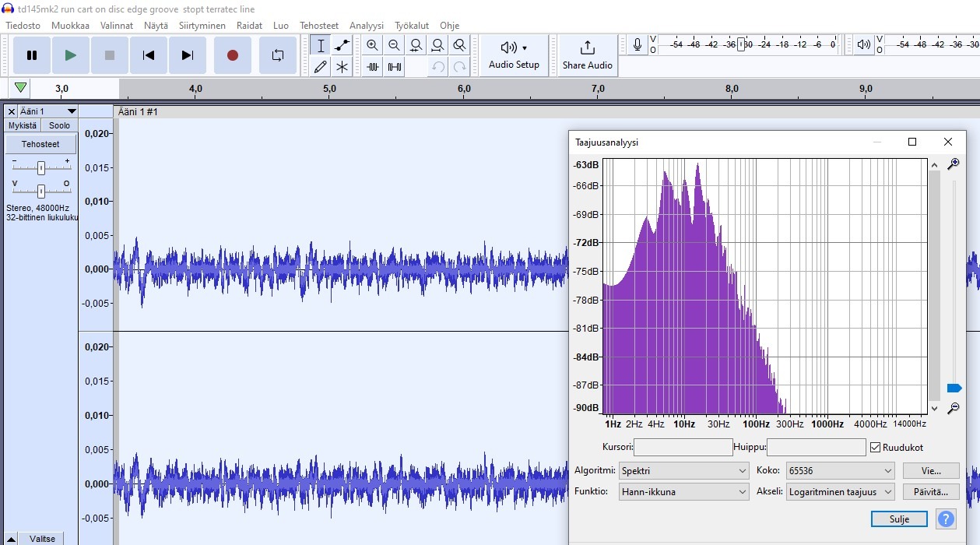Start recording with the red Record button
The width and height of the screenshot is (980, 545).
click(x=232, y=55)
